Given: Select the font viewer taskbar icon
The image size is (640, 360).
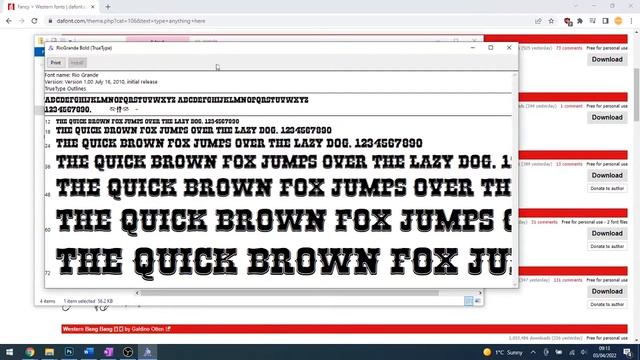Looking at the screenshot, I should point(147,352).
